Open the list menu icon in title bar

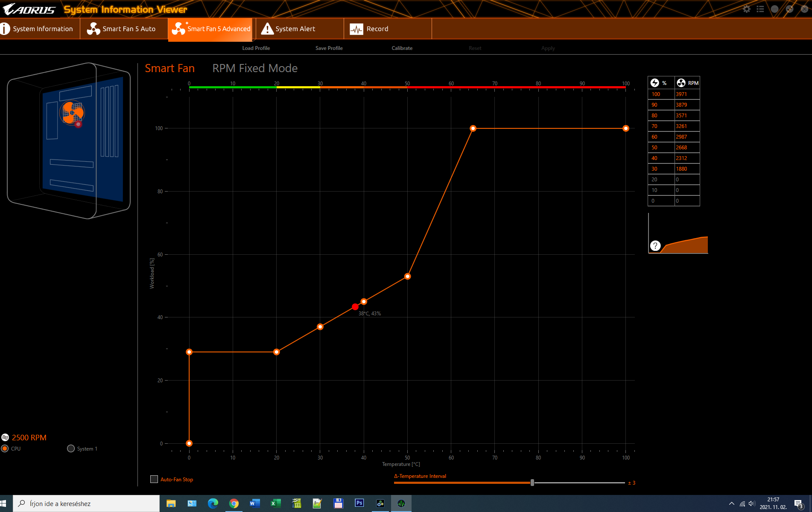(x=760, y=9)
